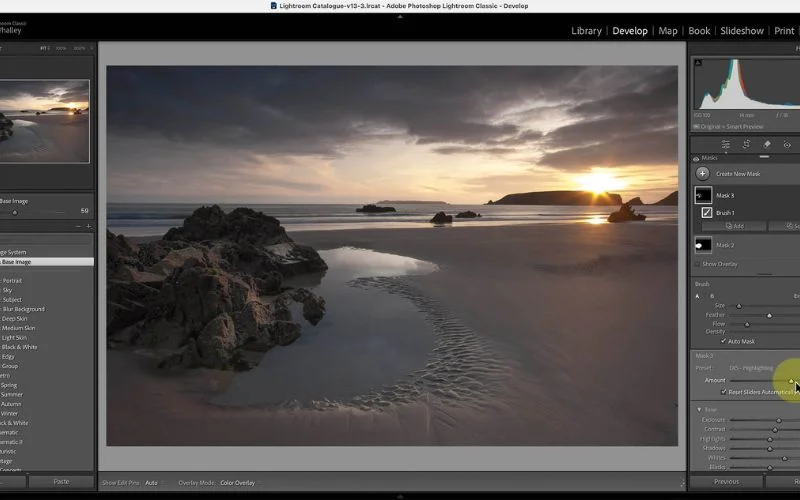The image size is (800, 500).
Task: Toggle the Masks panel eye icon
Action: [696, 158]
